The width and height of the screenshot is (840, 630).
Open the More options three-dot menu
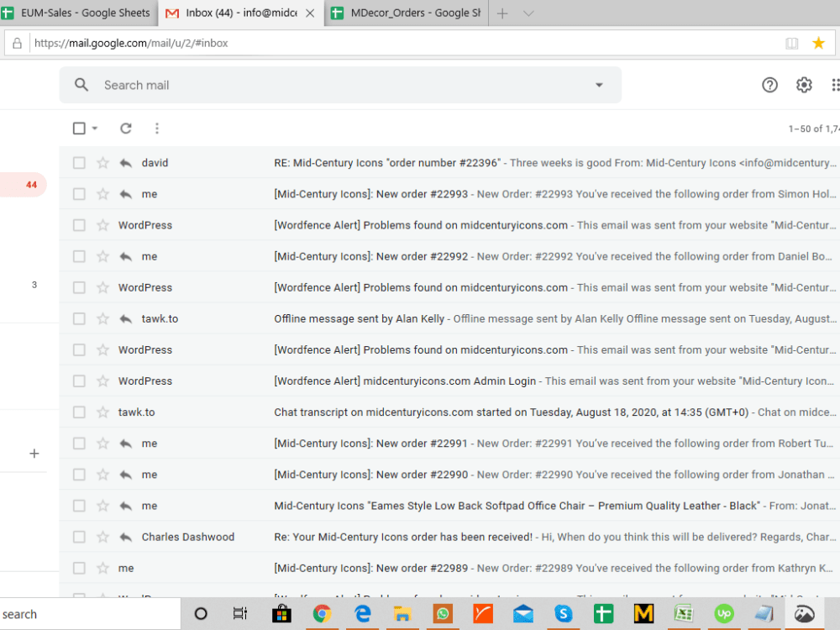pyautogui.click(x=156, y=128)
